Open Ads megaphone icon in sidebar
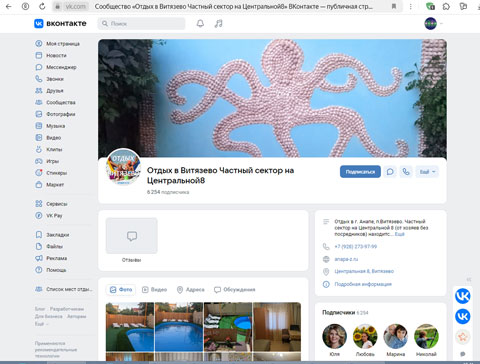Viewport: 480px width, 364px height. tap(39, 258)
